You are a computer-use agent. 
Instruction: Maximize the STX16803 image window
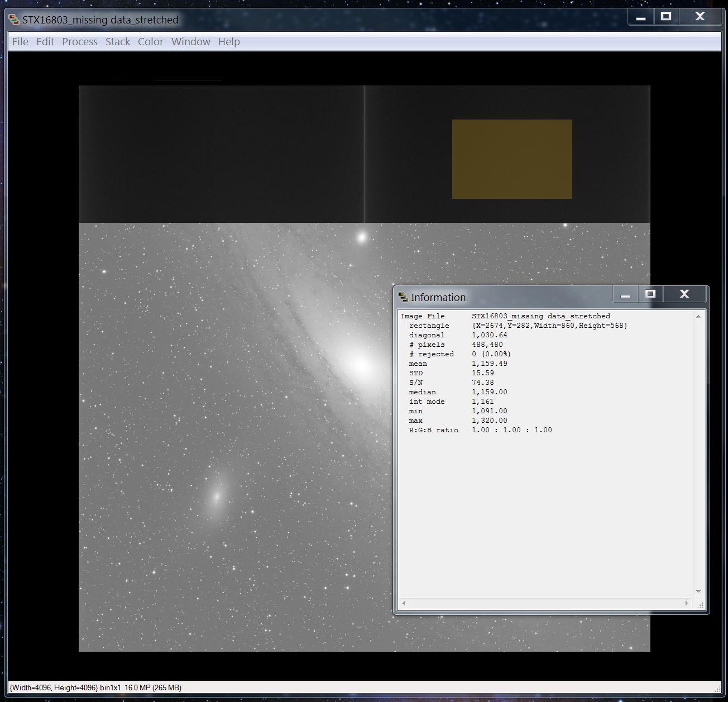pyautogui.click(x=666, y=17)
